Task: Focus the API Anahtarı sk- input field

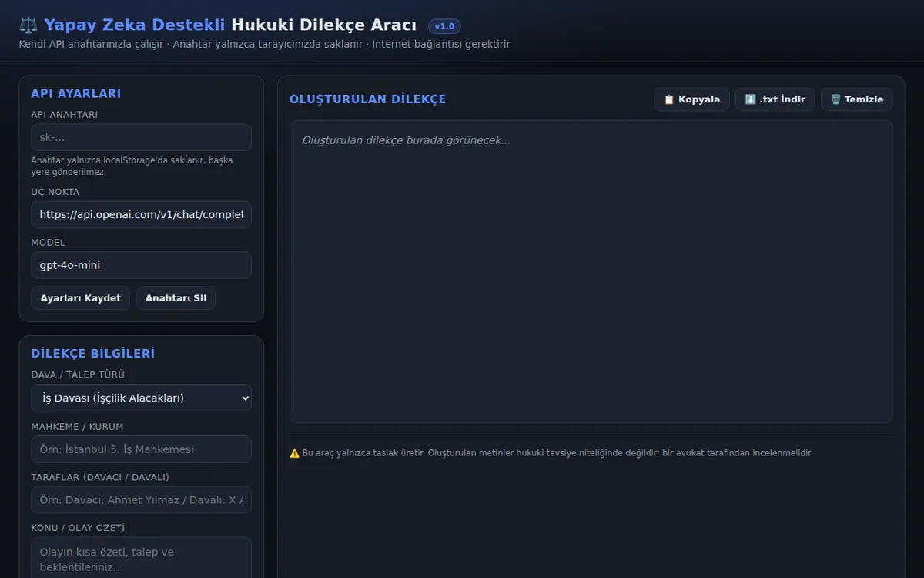Action: (141, 137)
